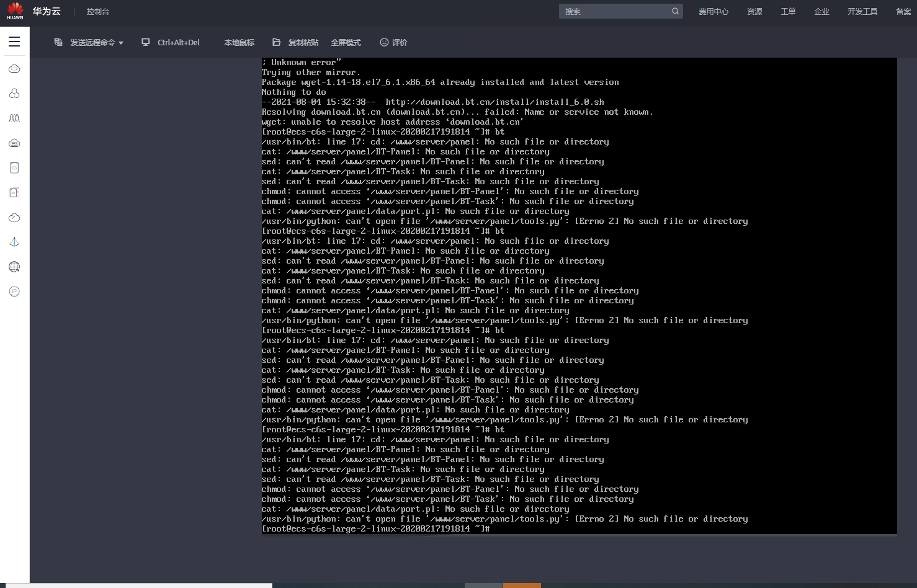Click the magnifier search icon
917x588 pixels.
[675, 11]
